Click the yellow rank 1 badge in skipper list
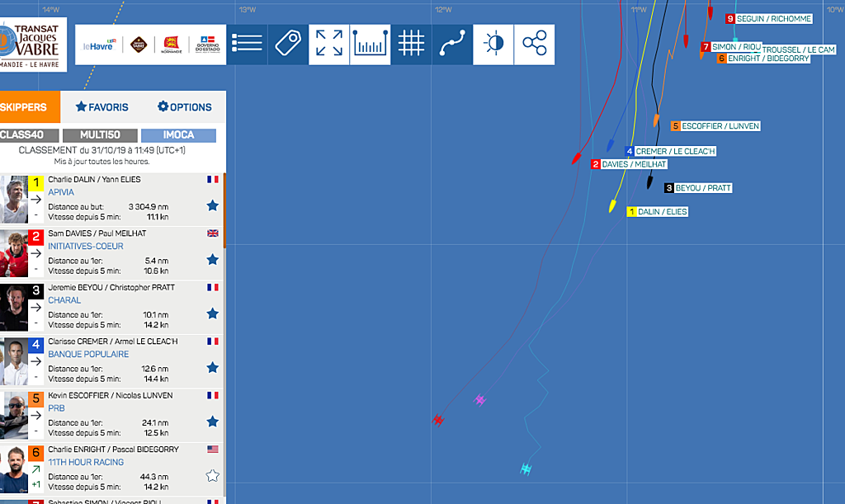This screenshot has height=504, width=845. click(36, 182)
